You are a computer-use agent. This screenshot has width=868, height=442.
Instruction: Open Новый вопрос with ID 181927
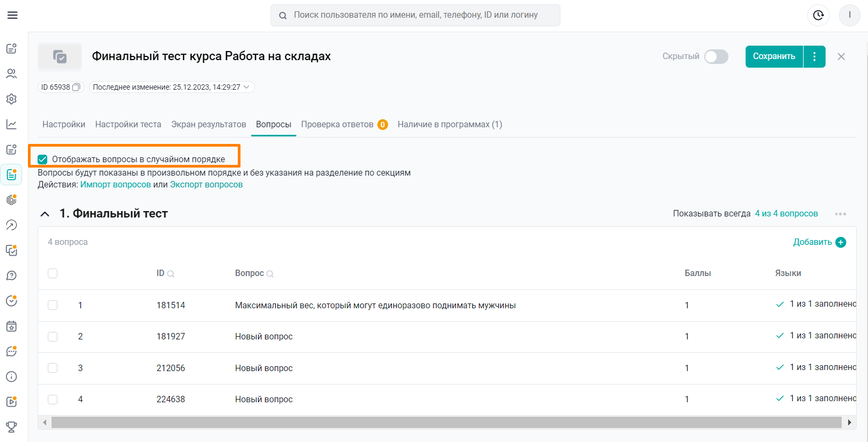[264, 337]
